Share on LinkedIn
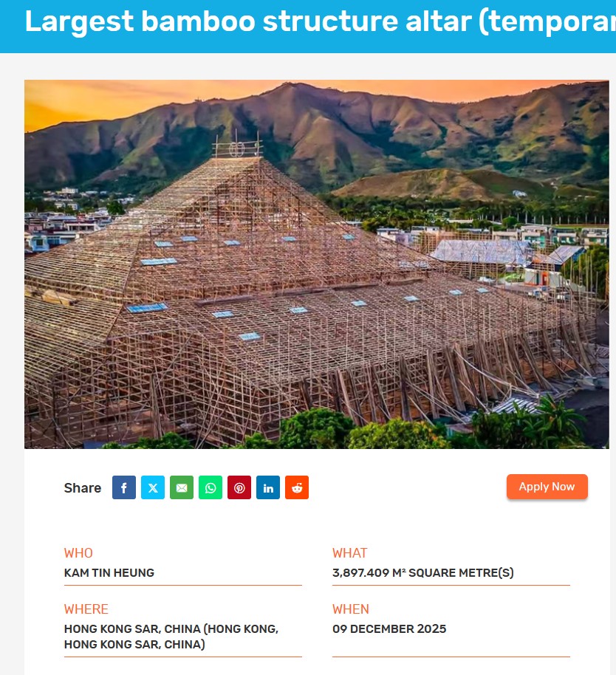The height and width of the screenshot is (675, 616). [268, 487]
